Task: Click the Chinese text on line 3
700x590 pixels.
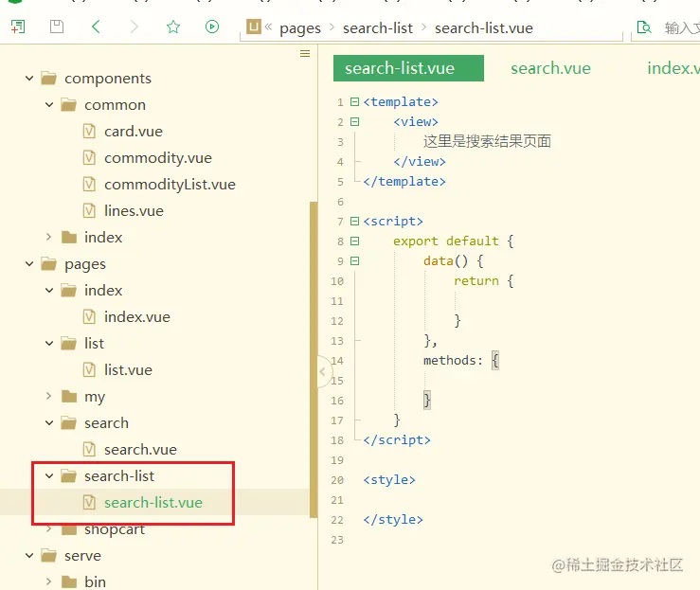Action: click(487, 141)
